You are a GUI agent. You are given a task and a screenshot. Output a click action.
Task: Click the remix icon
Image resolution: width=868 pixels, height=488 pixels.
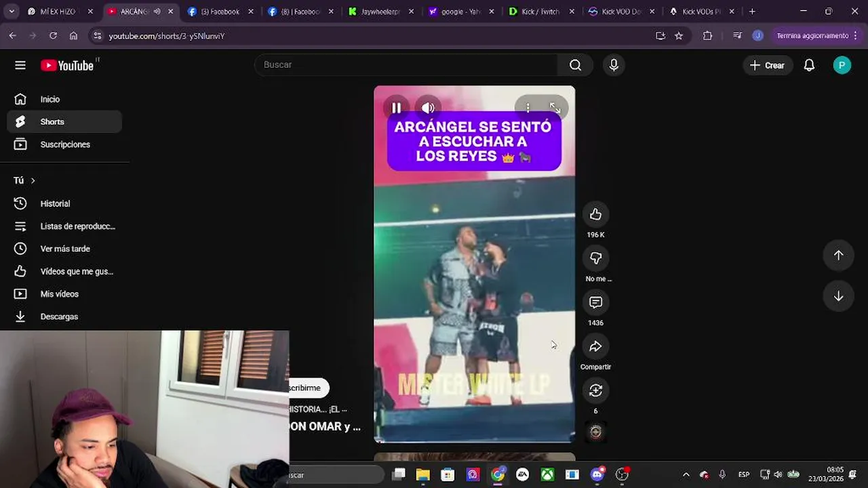(x=595, y=390)
